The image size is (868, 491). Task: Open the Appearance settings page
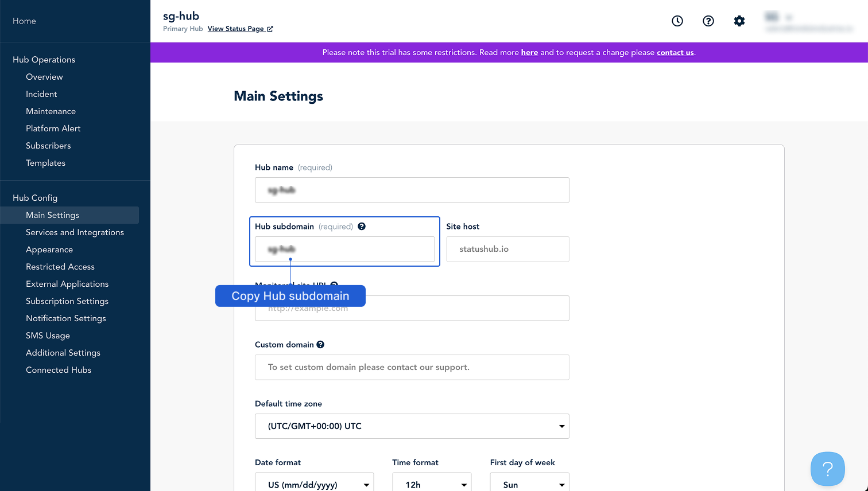pos(49,250)
